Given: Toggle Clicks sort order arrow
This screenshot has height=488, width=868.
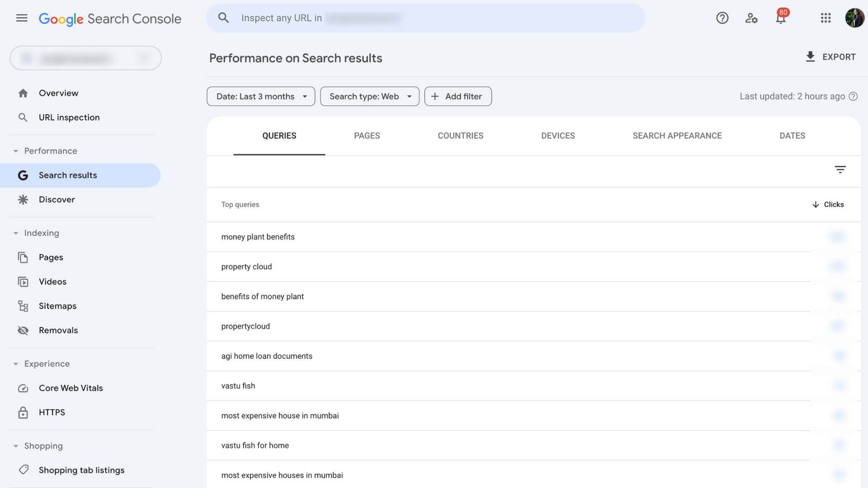Looking at the screenshot, I should [816, 204].
